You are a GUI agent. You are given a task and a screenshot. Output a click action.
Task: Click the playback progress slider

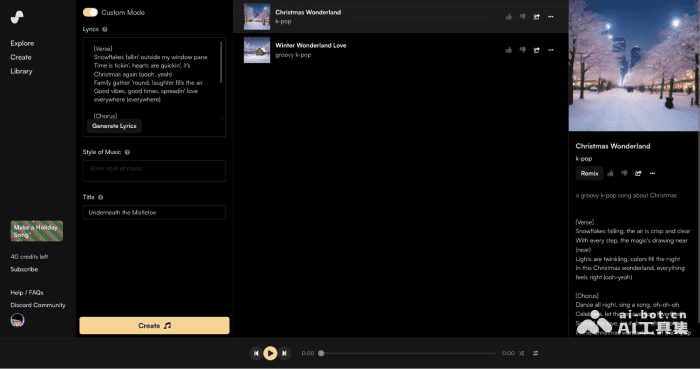click(x=408, y=353)
